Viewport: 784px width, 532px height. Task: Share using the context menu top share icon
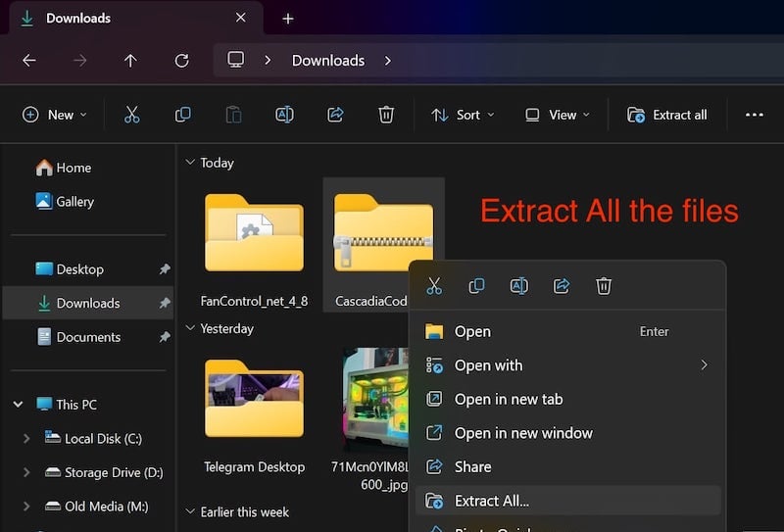click(x=562, y=286)
